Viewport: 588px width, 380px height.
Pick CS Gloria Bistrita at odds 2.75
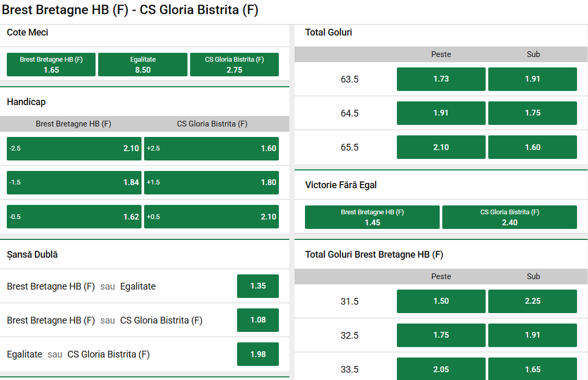pos(234,64)
